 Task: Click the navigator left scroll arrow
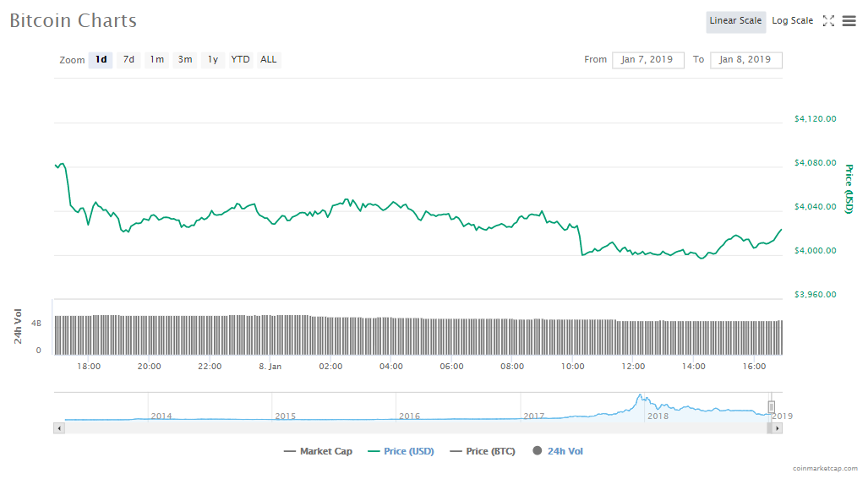click(x=58, y=428)
